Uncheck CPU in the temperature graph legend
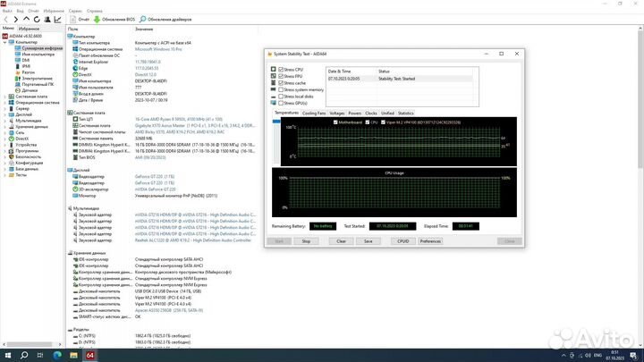Viewport: 644px width, 362px height. coord(368,122)
